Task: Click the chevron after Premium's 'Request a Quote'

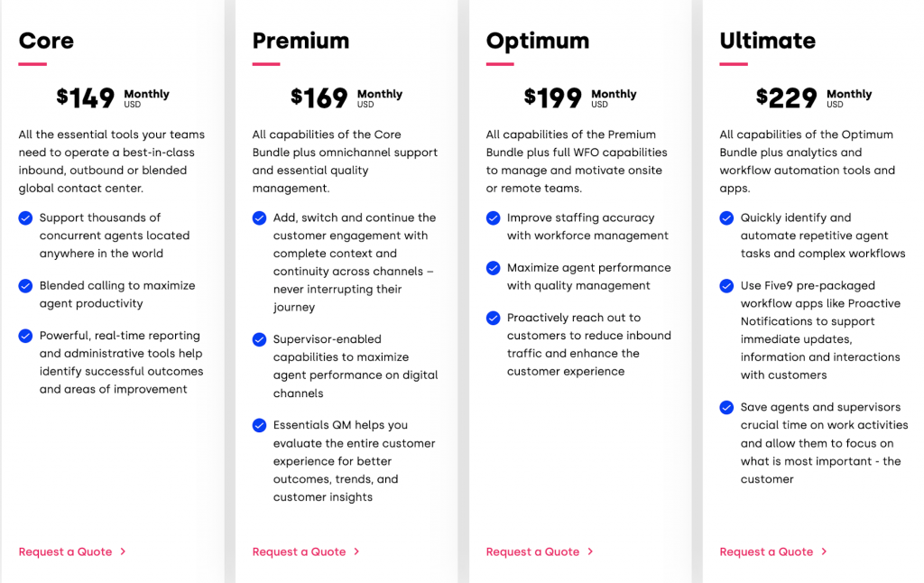Action: [356, 551]
